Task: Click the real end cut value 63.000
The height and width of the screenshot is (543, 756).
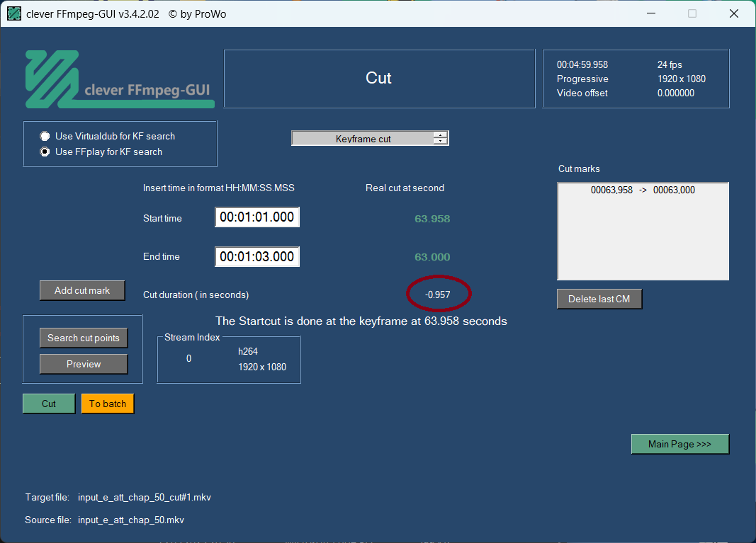Action: pos(432,257)
